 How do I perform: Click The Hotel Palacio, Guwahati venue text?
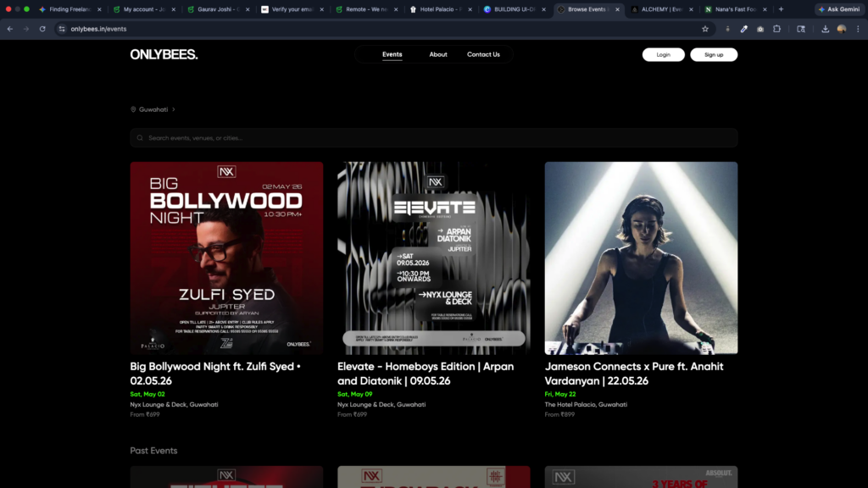(586, 404)
